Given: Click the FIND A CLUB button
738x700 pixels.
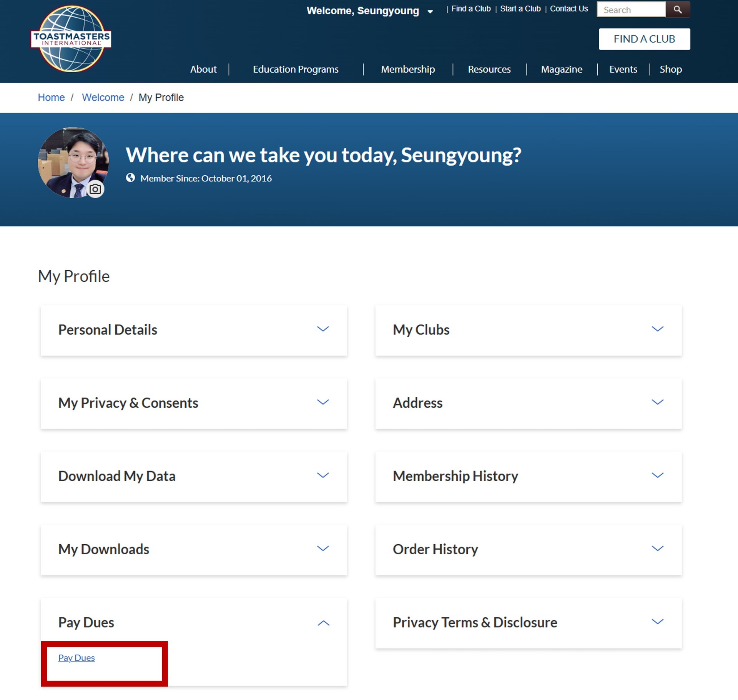Looking at the screenshot, I should (644, 39).
